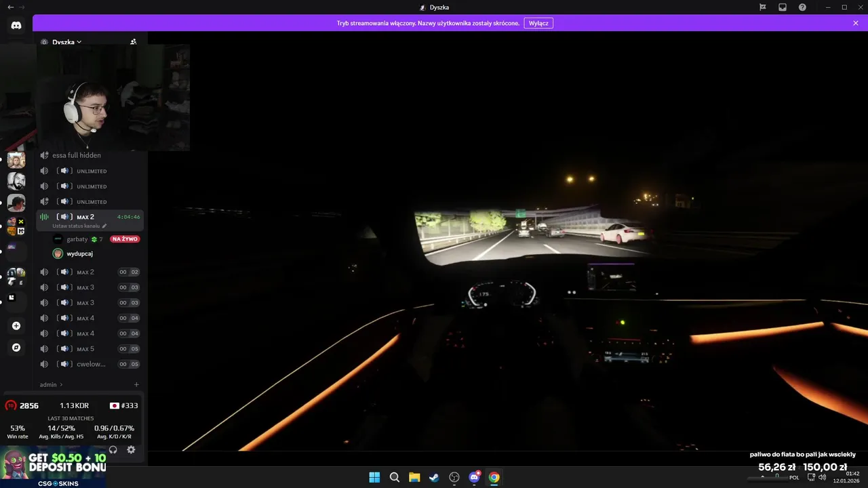The height and width of the screenshot is (488, 868).
Task: Open Discover servers compass icon
Action: click(16, 348)
